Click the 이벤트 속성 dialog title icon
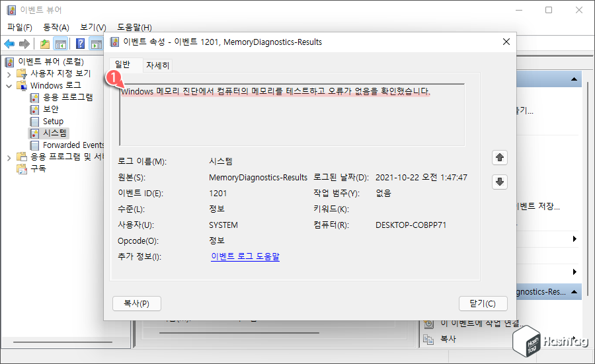Screen dimensions: 595x364 point(114,42)
